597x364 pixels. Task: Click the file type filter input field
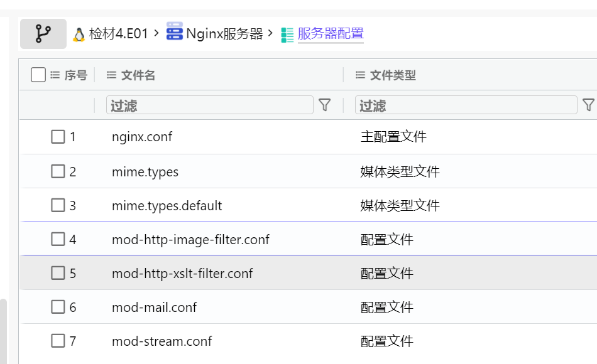(x=466, y=105)
